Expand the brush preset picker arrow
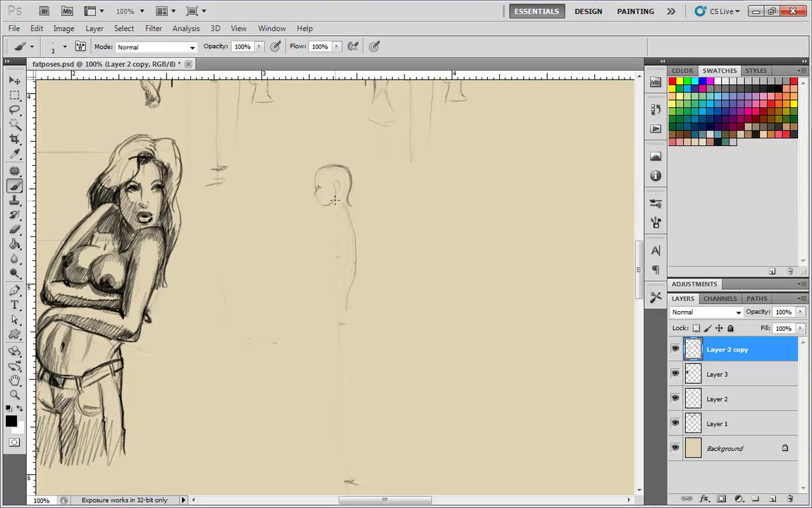This screenshot has height=508, width=812. (65, 47)
